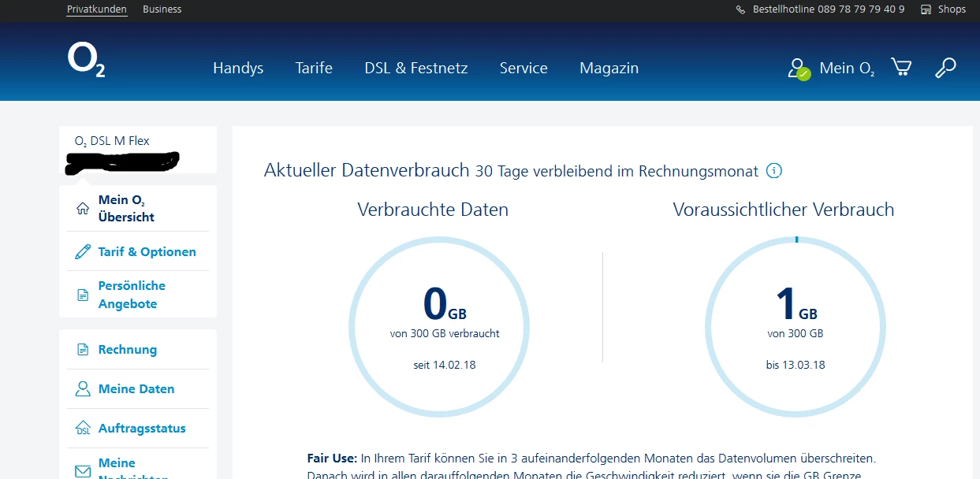The image size is (980, 479).
Task: Open Auftragsstatus in sidebar
Action: (x=142, y=429)
